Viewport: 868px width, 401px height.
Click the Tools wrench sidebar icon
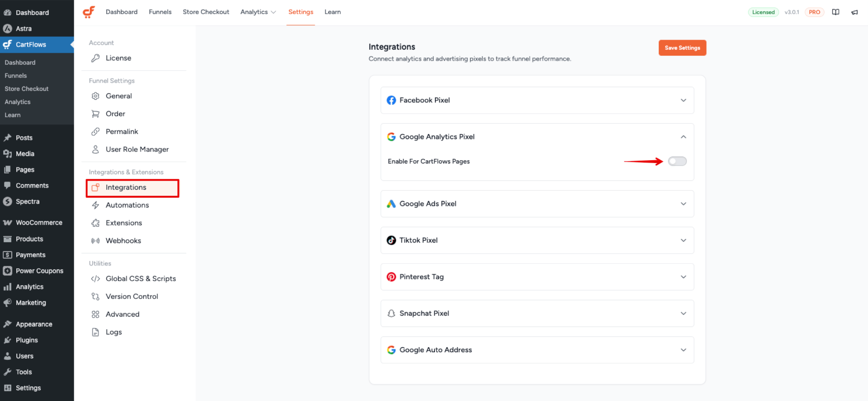point(7,372)
